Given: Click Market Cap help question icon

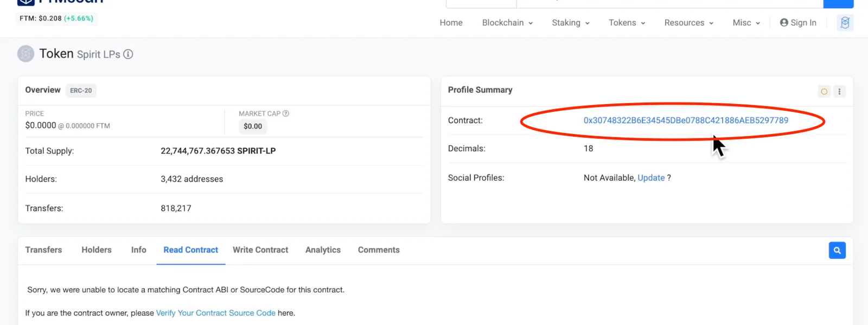Looking at the screenshot, I should click(286, 113).
